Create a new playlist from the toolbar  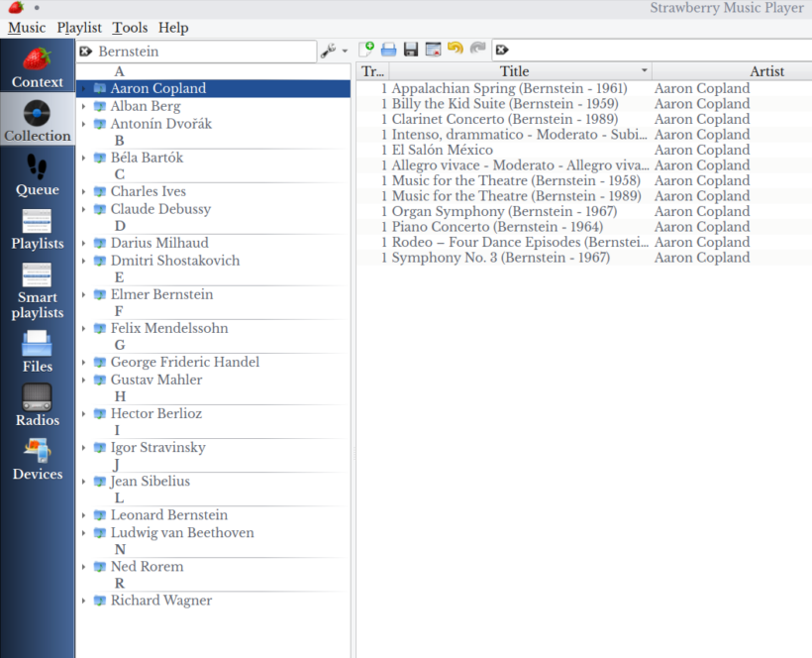[x=367, y=50]
